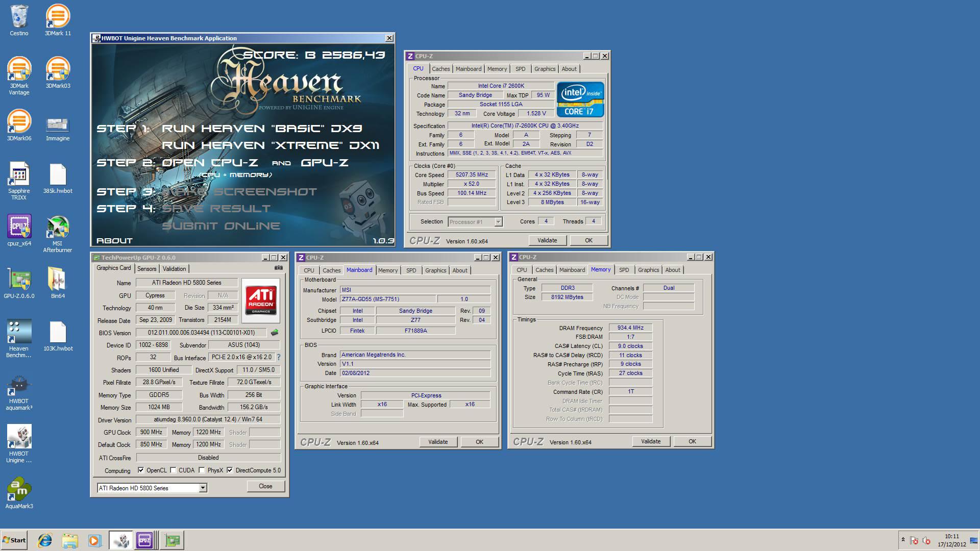The width and height of the screenshot is (980, 551).
Task: Open the GPU-Z.0.6.0 desktop icon
Action: click(x=19, y=283)
